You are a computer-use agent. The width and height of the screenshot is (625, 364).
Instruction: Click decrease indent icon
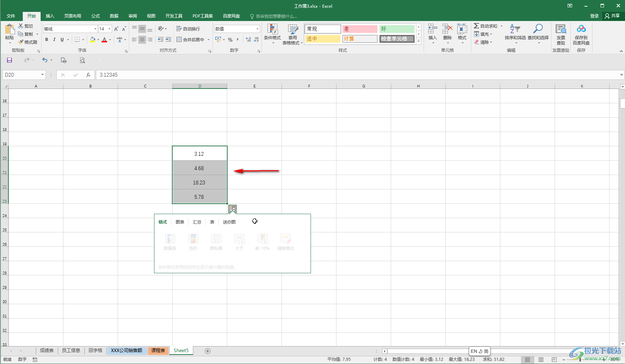(x=161, y=40)
